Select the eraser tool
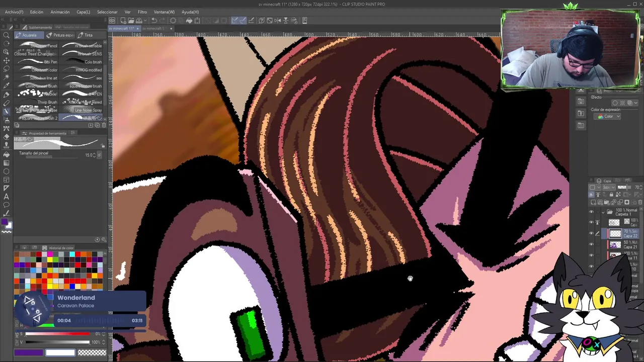 pyautogui.click(x=7, y=137)
